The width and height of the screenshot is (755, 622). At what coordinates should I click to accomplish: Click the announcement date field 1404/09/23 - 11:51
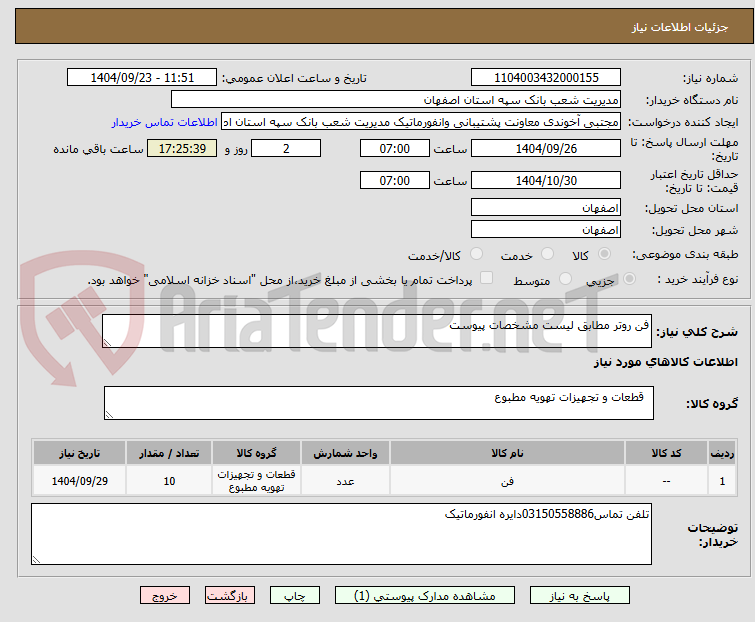click(142, 78)
